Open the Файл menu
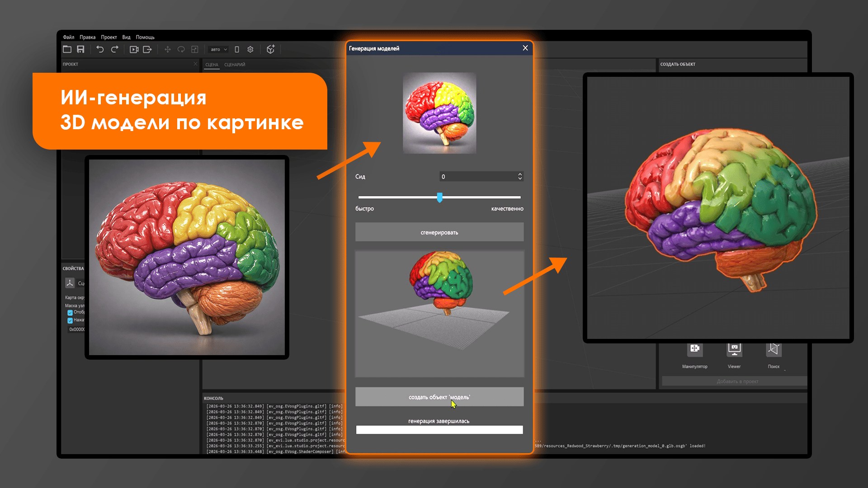 pos(69,37)
